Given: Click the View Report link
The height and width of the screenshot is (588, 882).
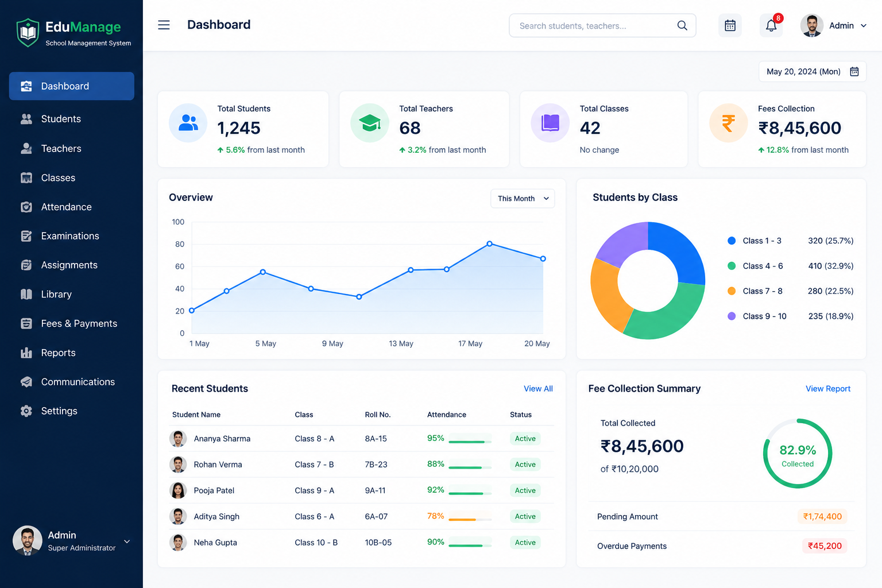Looking at the screenshot, I should click(828, 389).
